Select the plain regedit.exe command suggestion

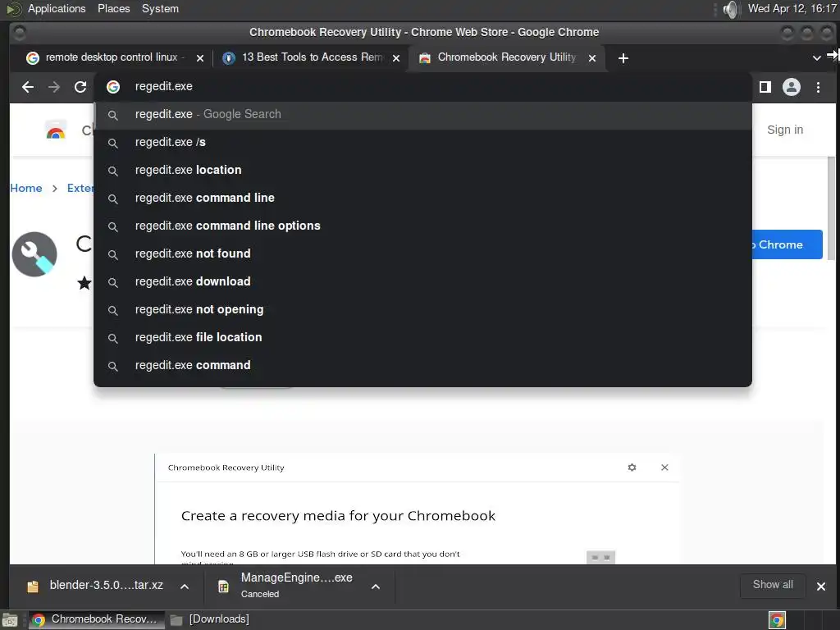click(x=422, y=365)
